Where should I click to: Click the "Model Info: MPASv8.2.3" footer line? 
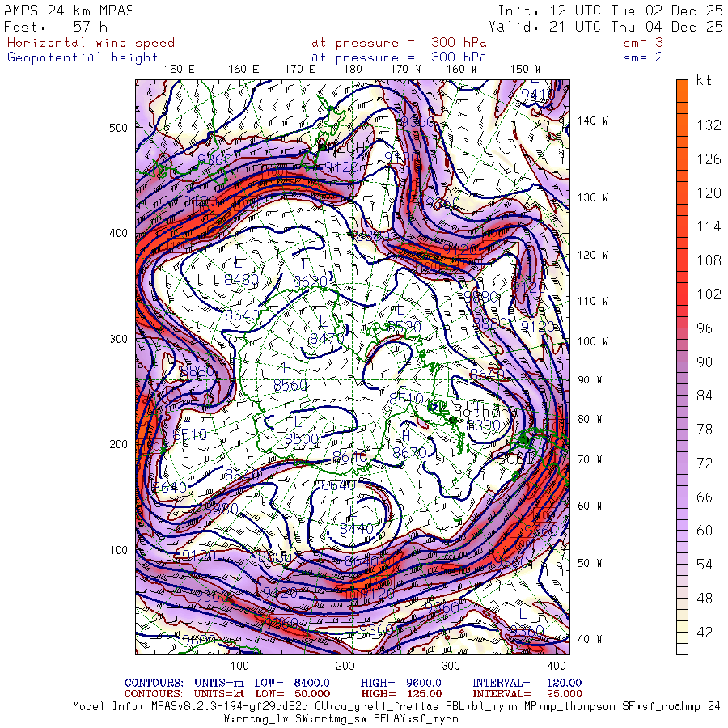pyautogui.click(x=396, y=706)
